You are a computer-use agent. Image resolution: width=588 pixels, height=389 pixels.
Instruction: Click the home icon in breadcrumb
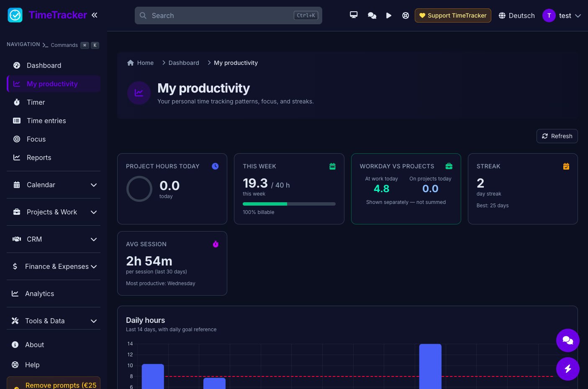pos(131,63)
